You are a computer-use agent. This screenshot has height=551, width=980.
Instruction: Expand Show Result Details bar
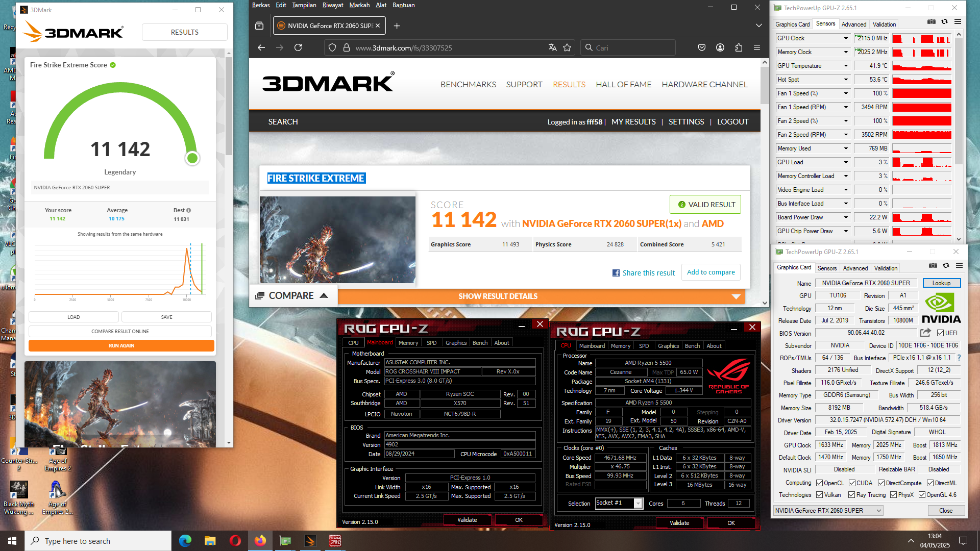pos(541,296)
